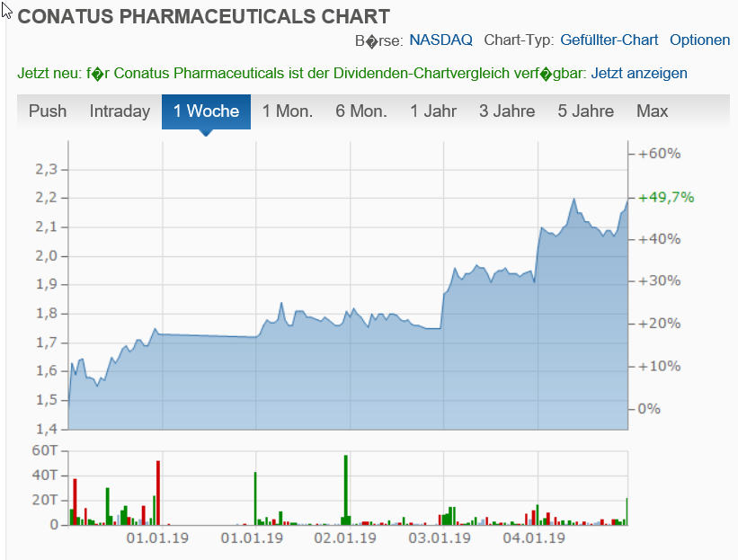Display the 3 Jahre history

tap(506, 111)
